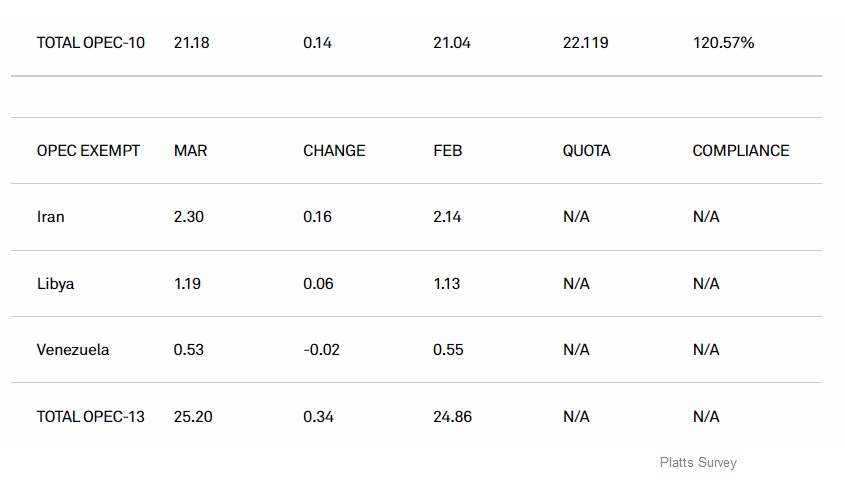
Task: Click the Venezuela row label
Action: tap(73, 350)
